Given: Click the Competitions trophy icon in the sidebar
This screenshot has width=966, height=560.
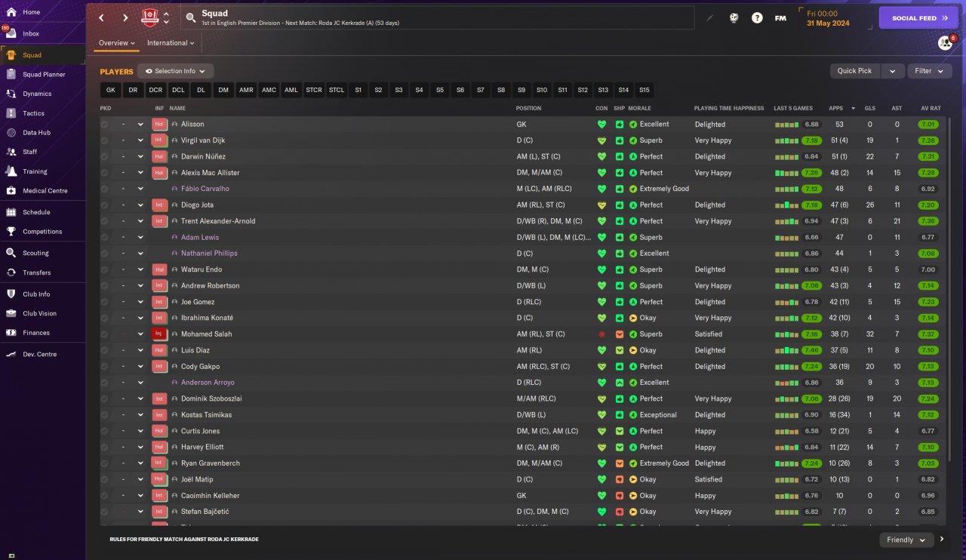Looking at the screenshot, I should pyautogui.click(x=11, y=232).
